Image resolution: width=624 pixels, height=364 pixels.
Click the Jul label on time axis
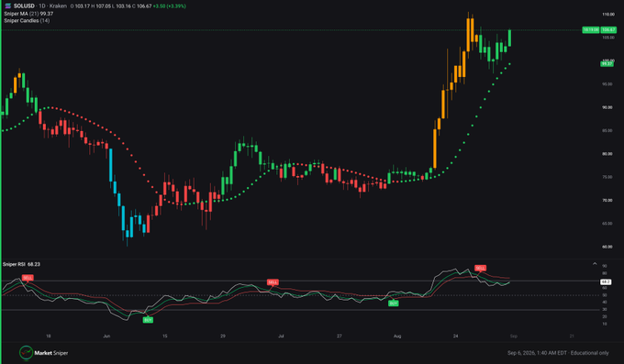click(281, 336)
